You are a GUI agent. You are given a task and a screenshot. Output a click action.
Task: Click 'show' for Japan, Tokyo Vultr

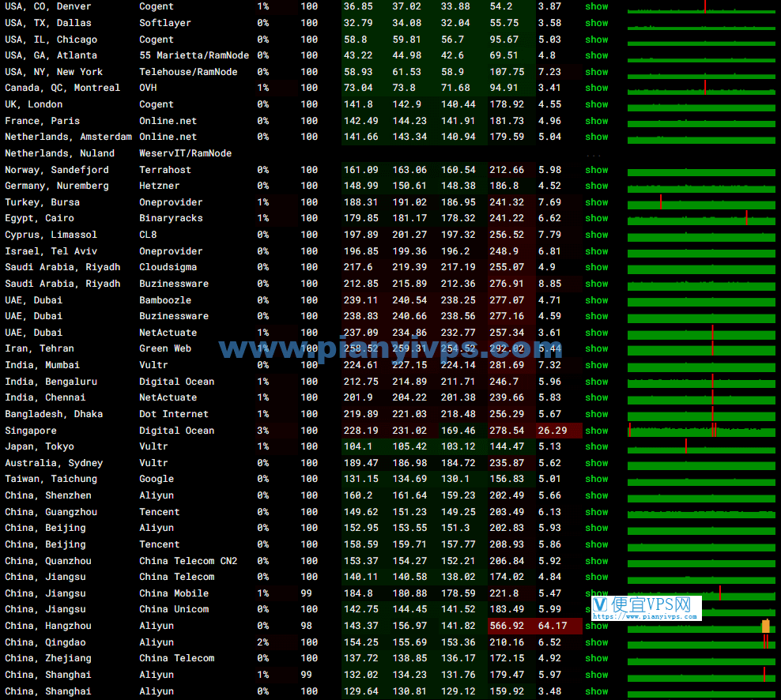(596, 446)
